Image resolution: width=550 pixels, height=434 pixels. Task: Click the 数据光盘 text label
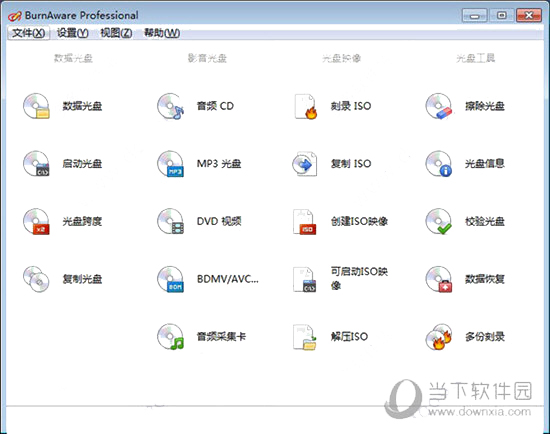pyautogui.click(x=82, y=106)
